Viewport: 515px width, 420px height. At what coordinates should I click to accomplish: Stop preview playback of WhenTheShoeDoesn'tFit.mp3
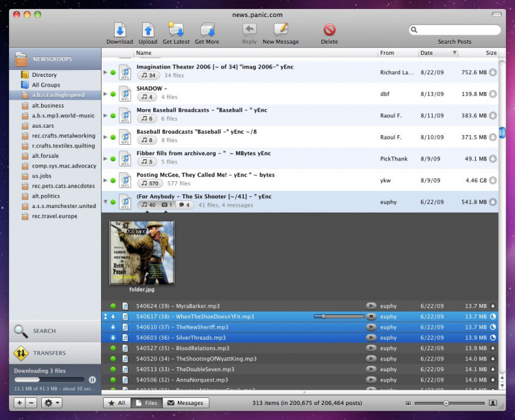pyautogui.click(x=371, y=316)
